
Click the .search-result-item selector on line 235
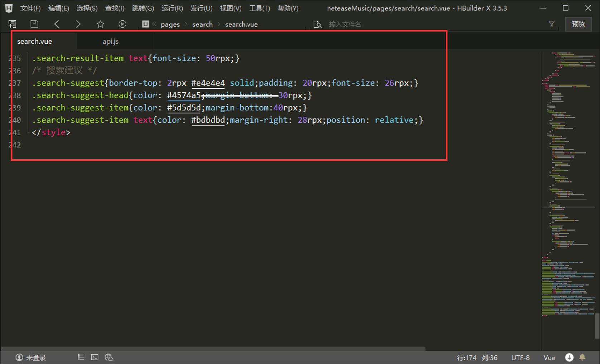[78, 58]
